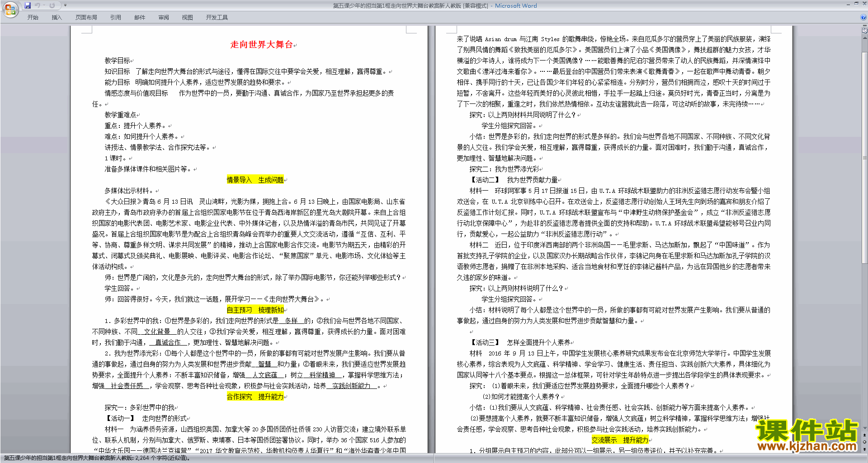Click the underlined blank 真诚合作

pos(168,342)
